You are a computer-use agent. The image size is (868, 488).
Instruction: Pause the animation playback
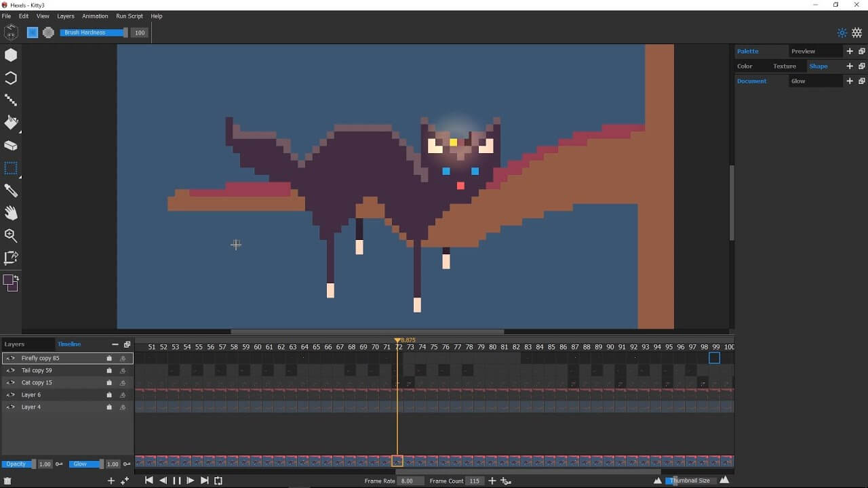pyautogui.click(x=176, y=481)
